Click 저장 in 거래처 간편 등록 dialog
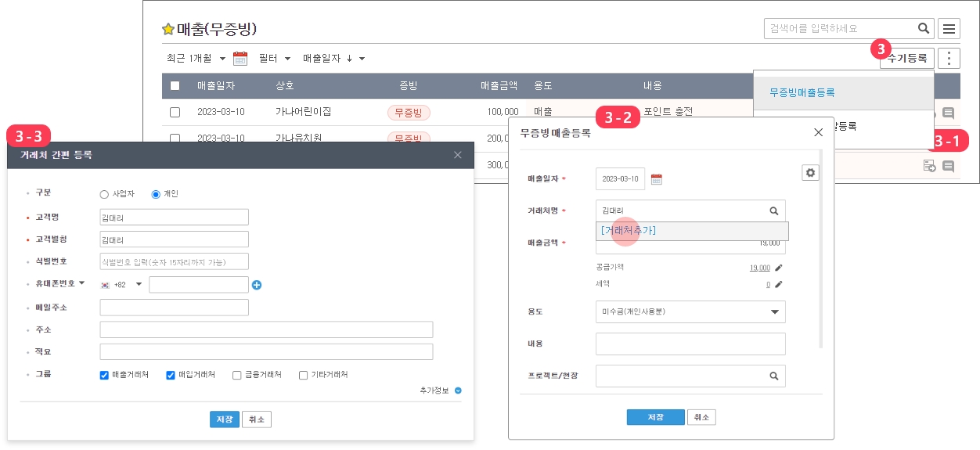 [x=224, y=419]
